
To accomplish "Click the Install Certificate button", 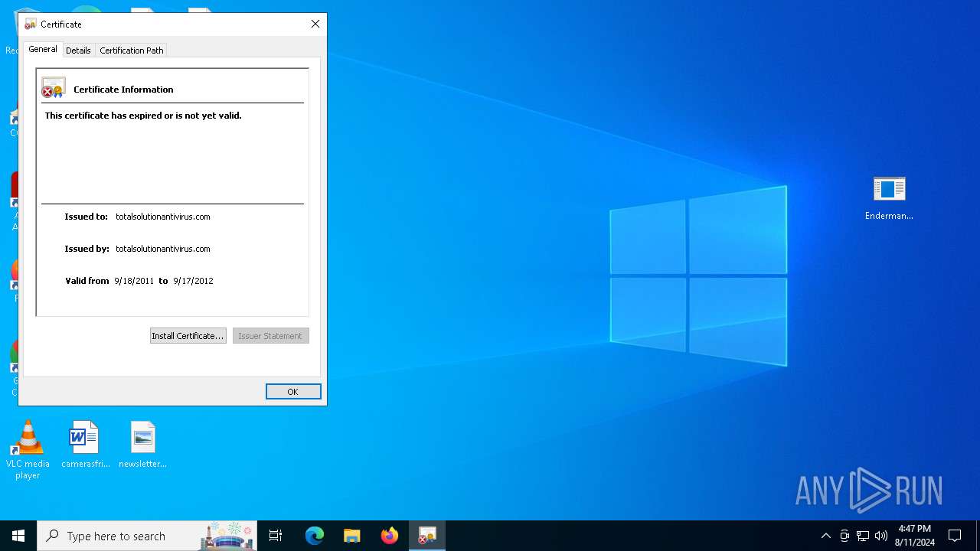I will [188, 336].
